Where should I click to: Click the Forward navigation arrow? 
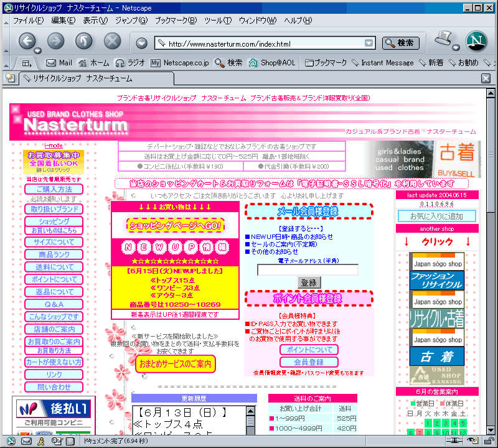(56, 40)
